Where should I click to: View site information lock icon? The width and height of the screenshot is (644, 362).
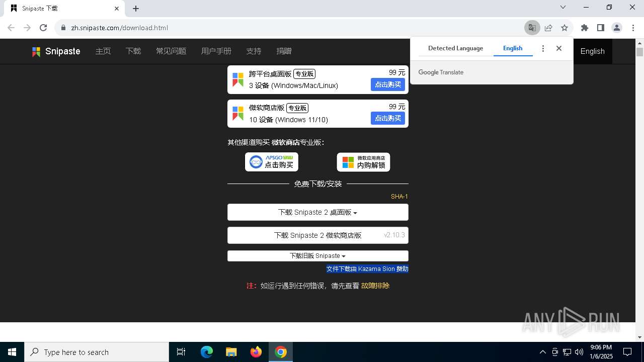[x=63, y=28]
